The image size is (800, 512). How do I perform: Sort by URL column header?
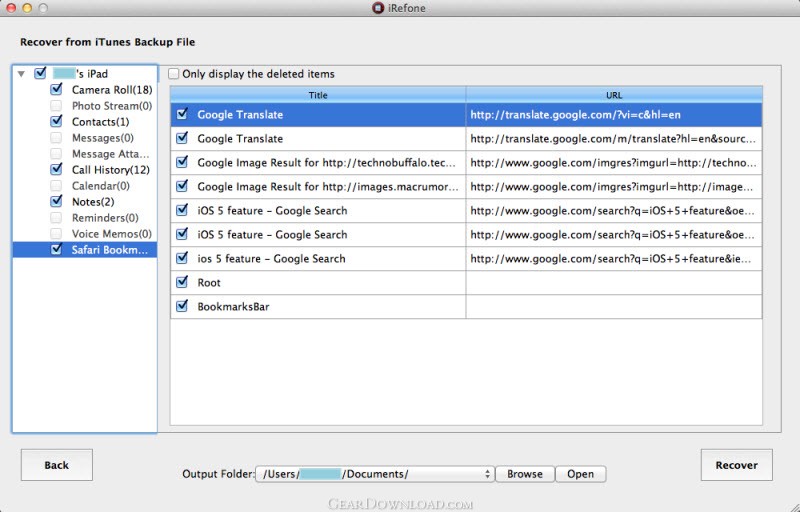pyautogui.click(x=614, y=95)
